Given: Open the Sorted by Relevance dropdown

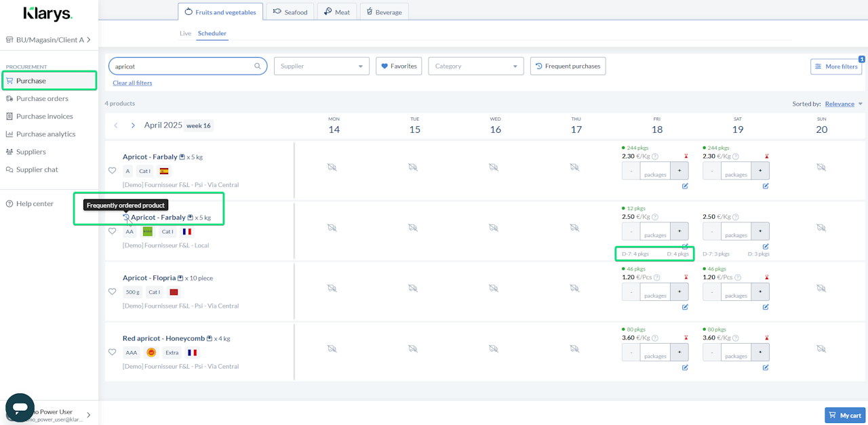Looking at the screenshot, I should pos(844,104).
